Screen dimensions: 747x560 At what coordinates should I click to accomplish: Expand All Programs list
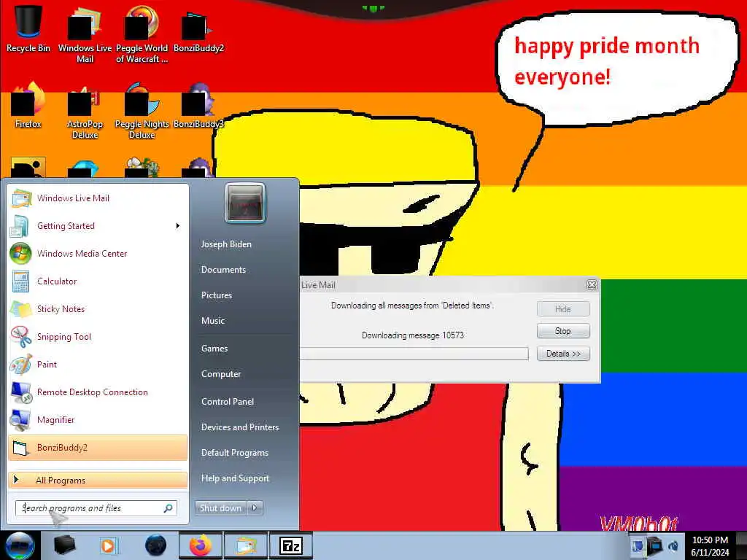[98, 480]
